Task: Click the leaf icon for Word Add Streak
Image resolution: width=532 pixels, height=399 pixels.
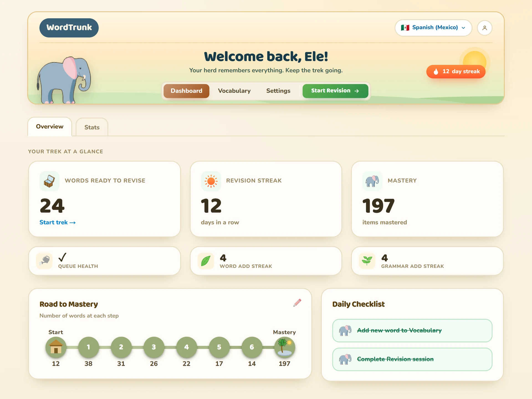Action: tap(206, 261)
